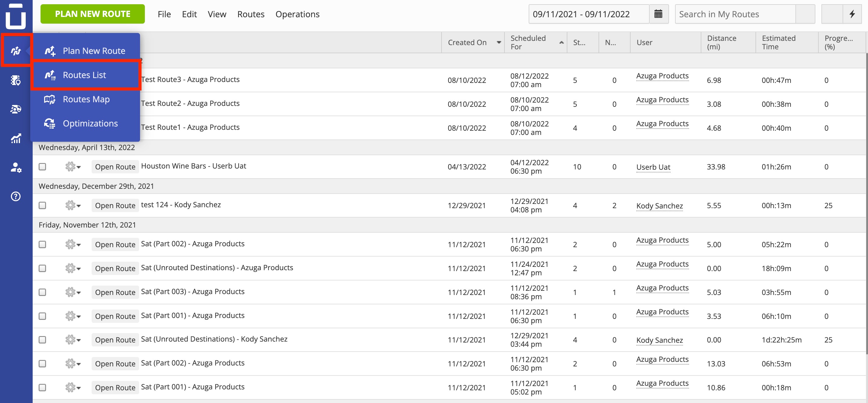Open the address book sidebar icon

[16, 80]
